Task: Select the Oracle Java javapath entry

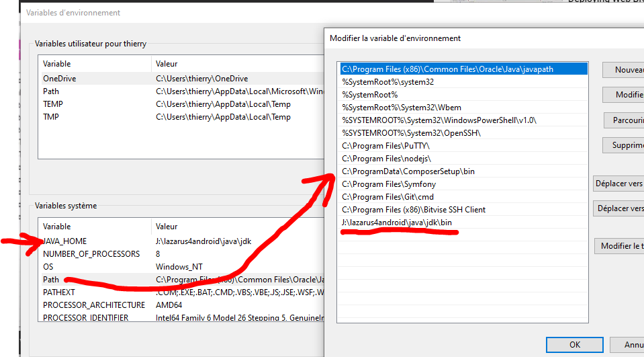Action: coord(447,69)
